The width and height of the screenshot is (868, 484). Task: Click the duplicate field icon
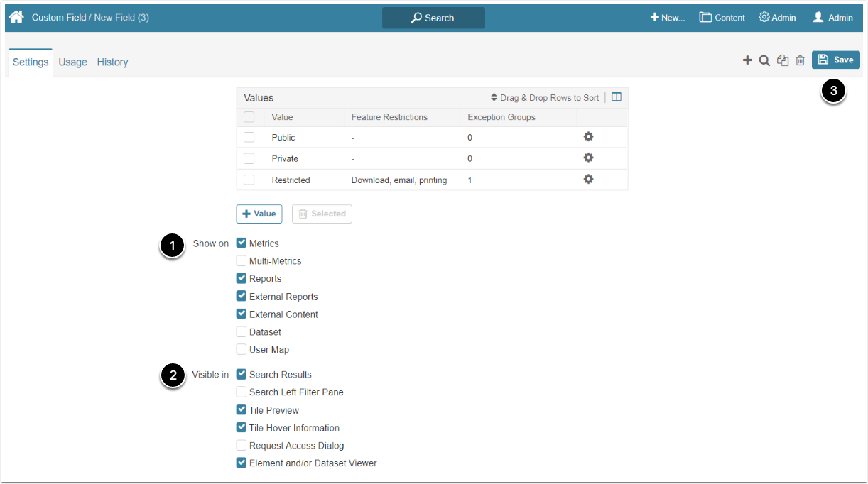point(783,60)
